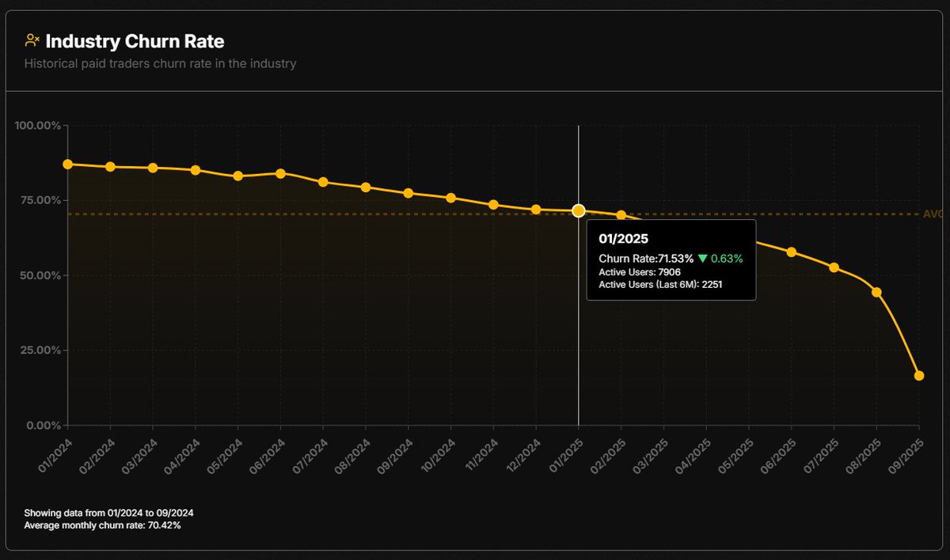Select the 08/2025 data point
The image size is (950, 560).
(x=876, y=292)
